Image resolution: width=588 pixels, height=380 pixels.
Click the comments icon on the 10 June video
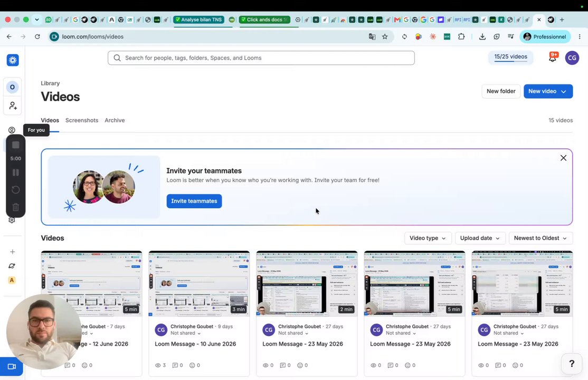coord(175,365)
